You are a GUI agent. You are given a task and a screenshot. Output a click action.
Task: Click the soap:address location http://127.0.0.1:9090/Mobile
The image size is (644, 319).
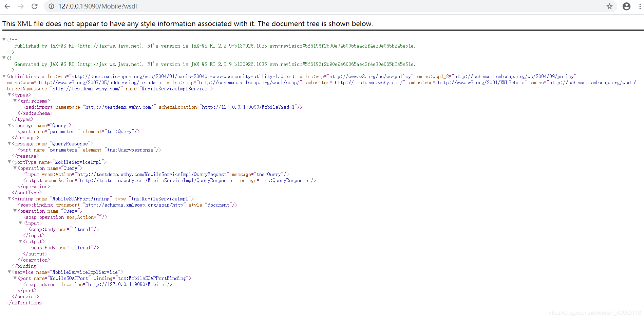[126, 284]
